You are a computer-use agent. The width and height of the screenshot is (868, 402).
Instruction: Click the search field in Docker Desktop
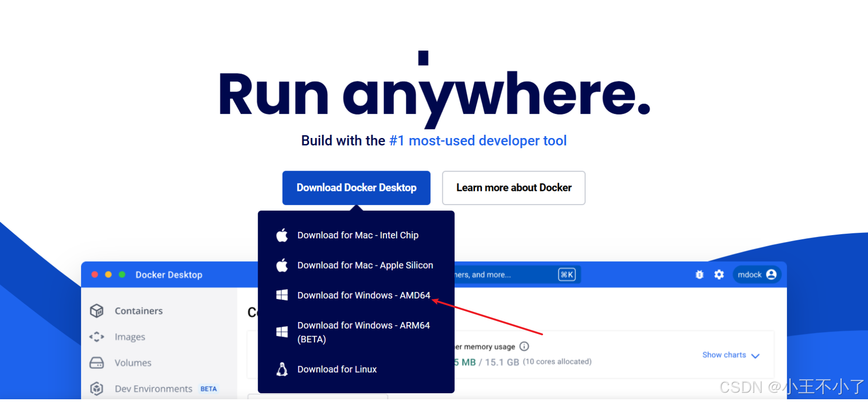pyautogui.click(x=518, y=275)
